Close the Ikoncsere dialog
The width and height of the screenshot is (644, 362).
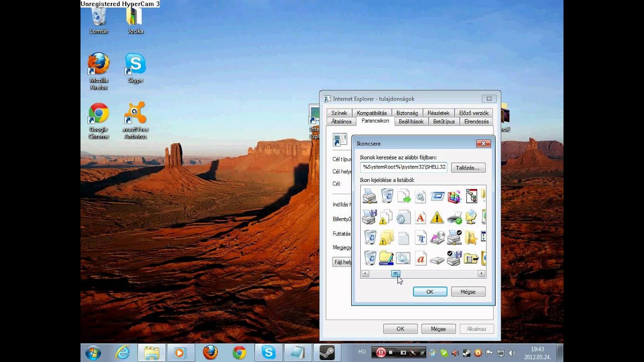point(483,144)
